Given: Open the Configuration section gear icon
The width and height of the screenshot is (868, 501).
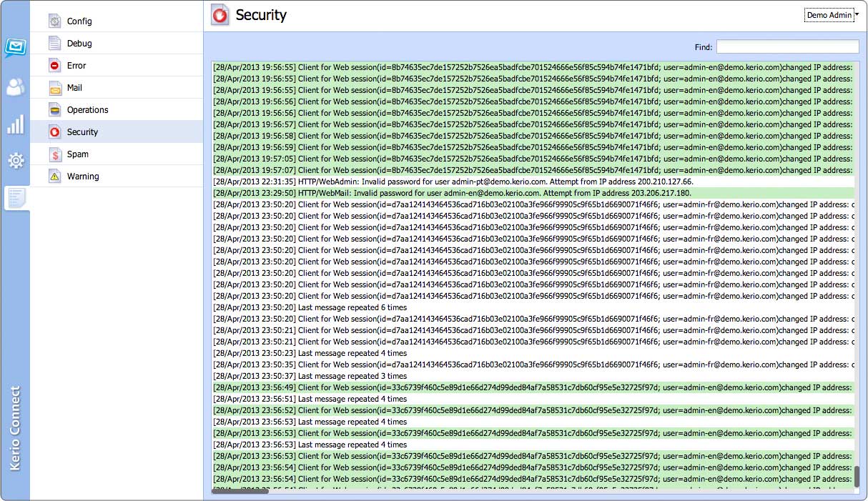Looking at the screenshot, I should (15, 160).
